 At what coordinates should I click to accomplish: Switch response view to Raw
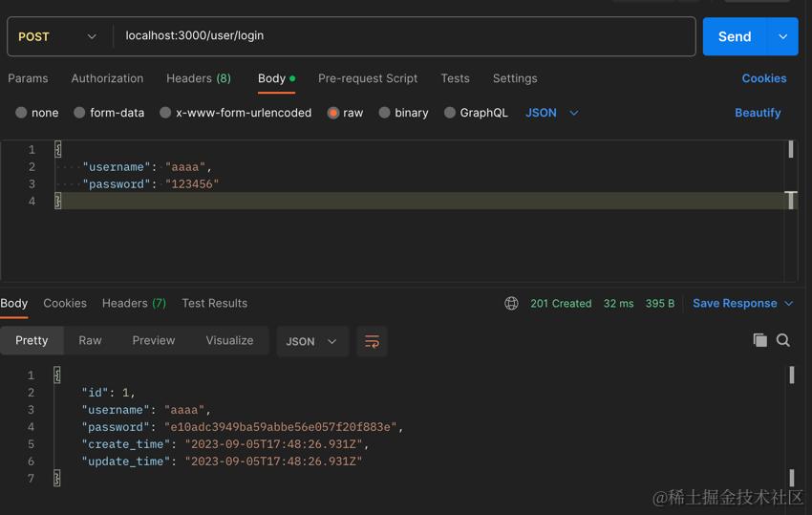tap(90, 340)
